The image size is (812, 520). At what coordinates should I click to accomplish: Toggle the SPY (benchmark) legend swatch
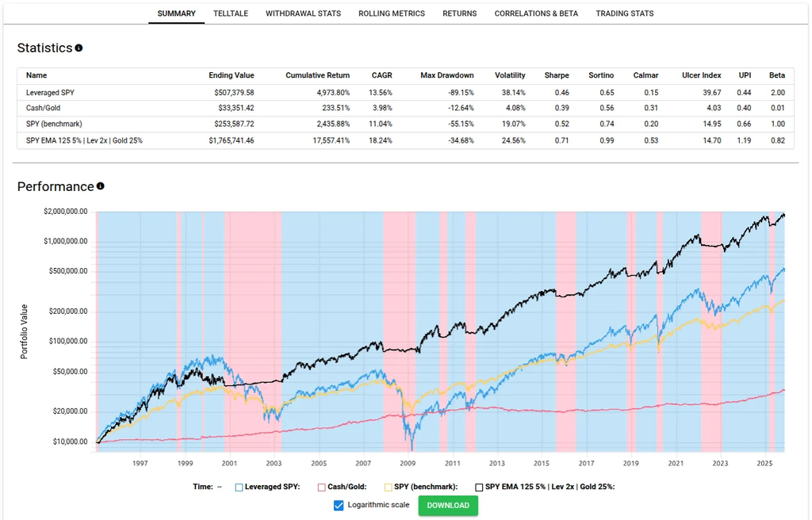click(x=388, y=487)
